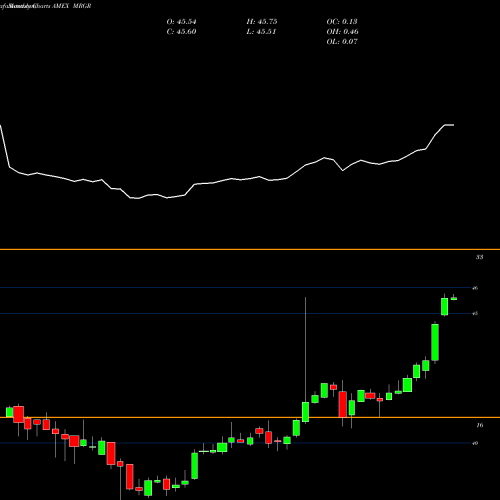Click the 'OL: 0.07' reading
This screenshot has height=500, width=500.
point(342,42)
